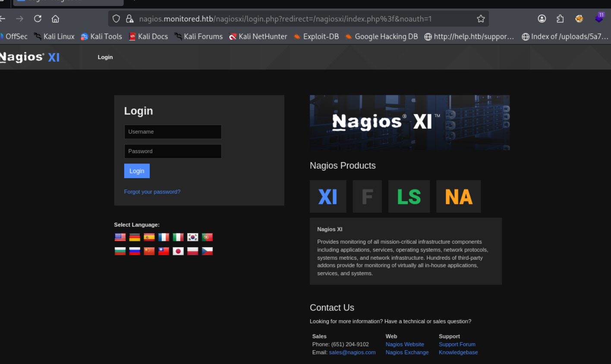611x364 pixels.
Task: Follow the Forgot your password link
Action: click(152, 192)
